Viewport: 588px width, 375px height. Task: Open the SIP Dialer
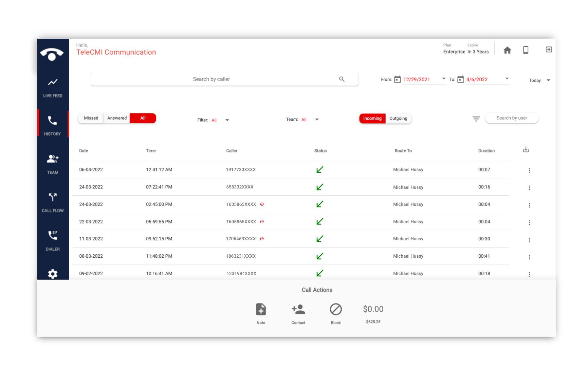(x=53, y=241)
